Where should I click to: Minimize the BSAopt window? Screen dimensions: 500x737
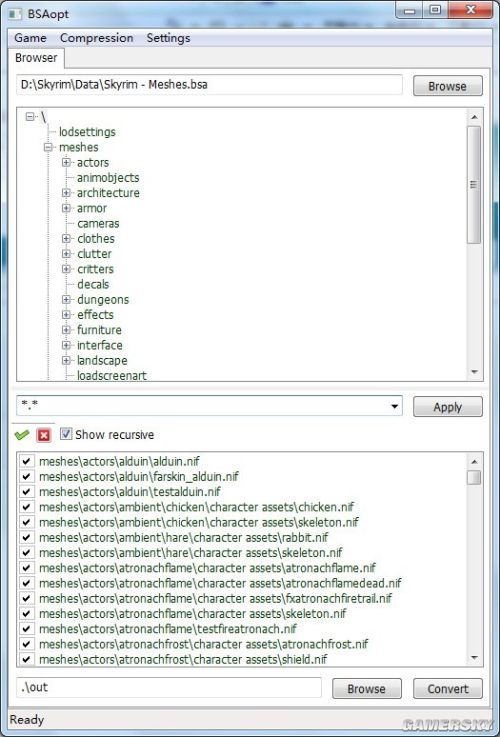(x=410, y=10)
